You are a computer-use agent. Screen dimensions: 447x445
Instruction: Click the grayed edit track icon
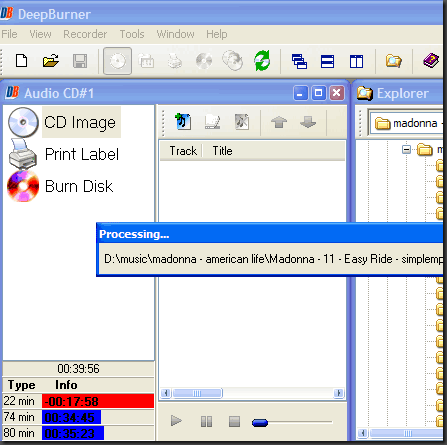[212, 122]
